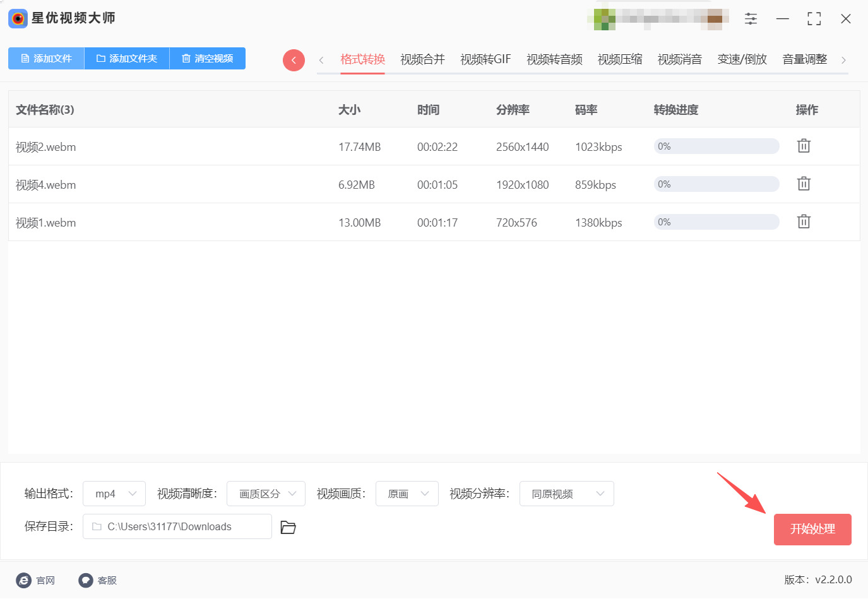Click the red round back arrow button
This screenshot has height=599, width=868.
click(294, 60)
